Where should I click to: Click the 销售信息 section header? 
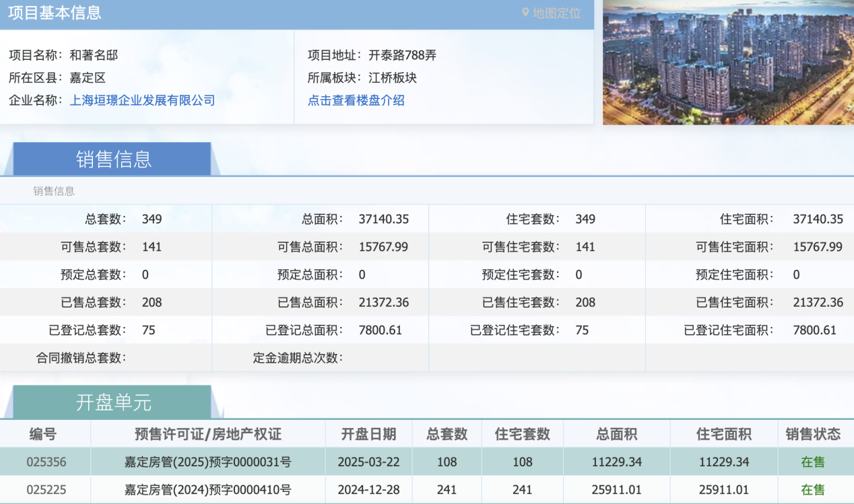[x=114, y=159]
